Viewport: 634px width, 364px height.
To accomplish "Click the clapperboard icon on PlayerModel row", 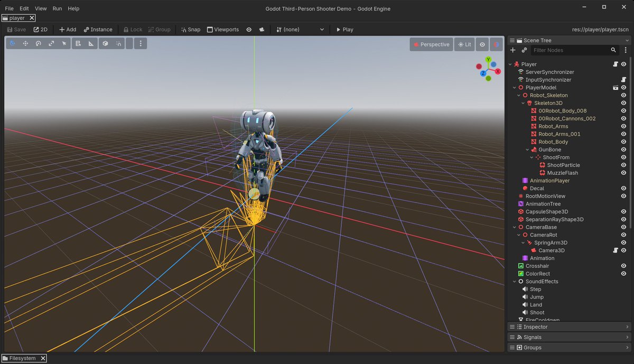I will coord(616,88).
